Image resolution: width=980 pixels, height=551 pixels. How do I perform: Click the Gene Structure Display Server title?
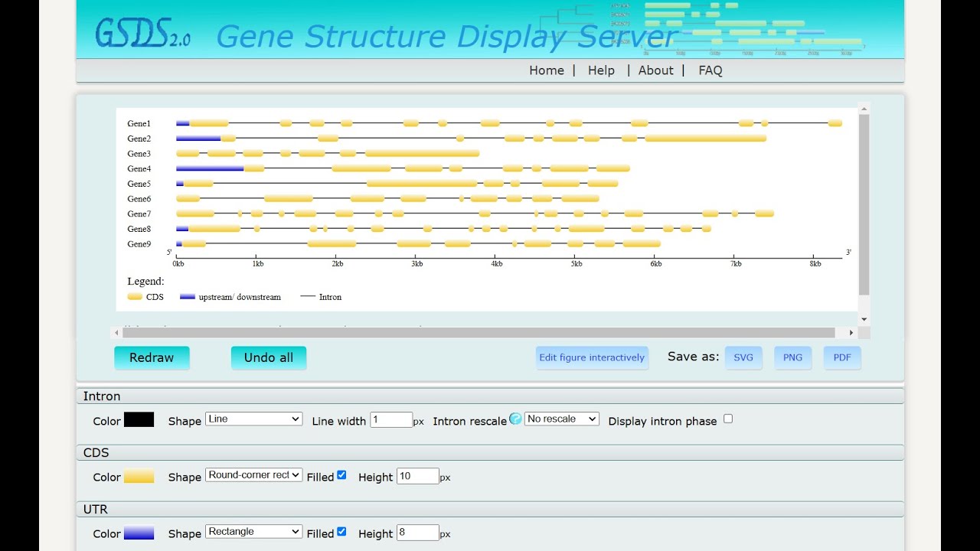pos(448,36)
